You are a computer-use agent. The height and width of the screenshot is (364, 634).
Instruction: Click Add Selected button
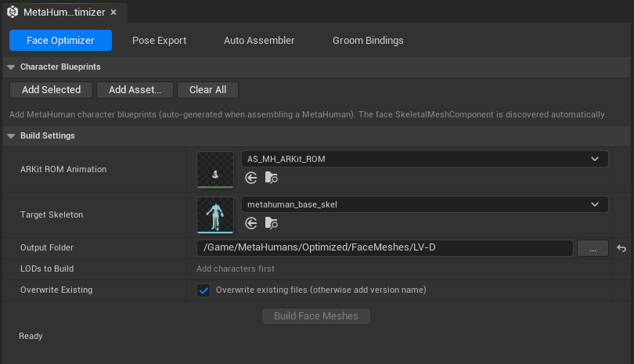click(x=52, y=90)
